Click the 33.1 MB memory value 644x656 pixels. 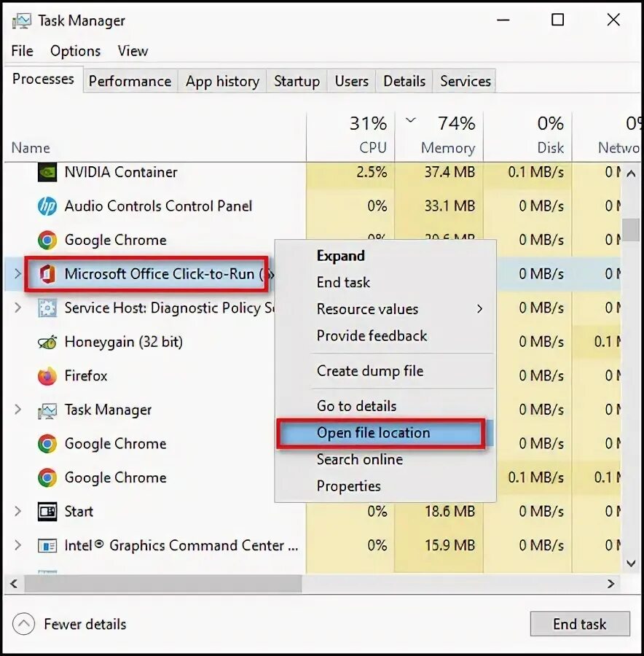(x=449, y=206)
